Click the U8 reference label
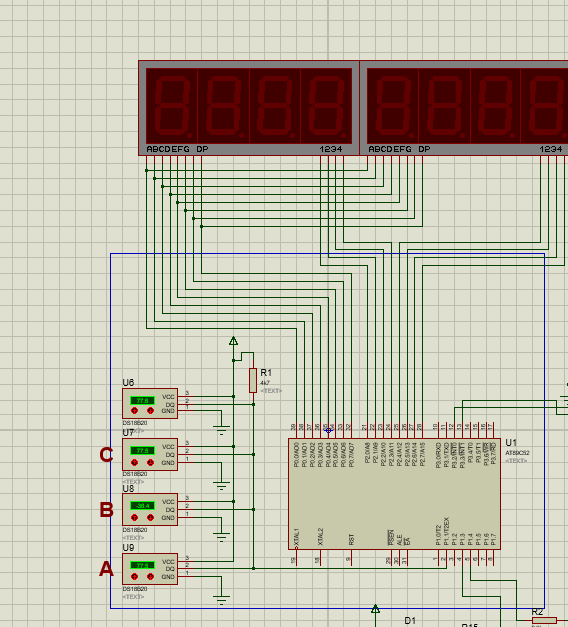 coord(128,489)
